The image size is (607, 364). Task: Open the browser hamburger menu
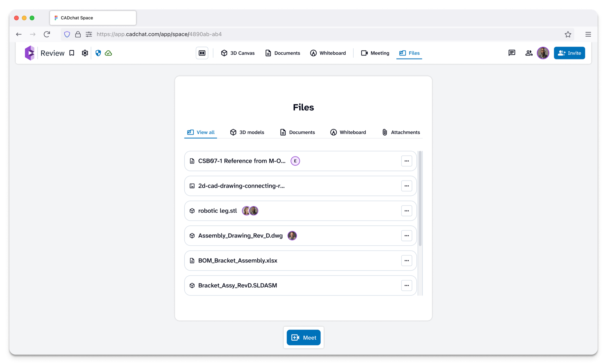(x=588, y=34)
